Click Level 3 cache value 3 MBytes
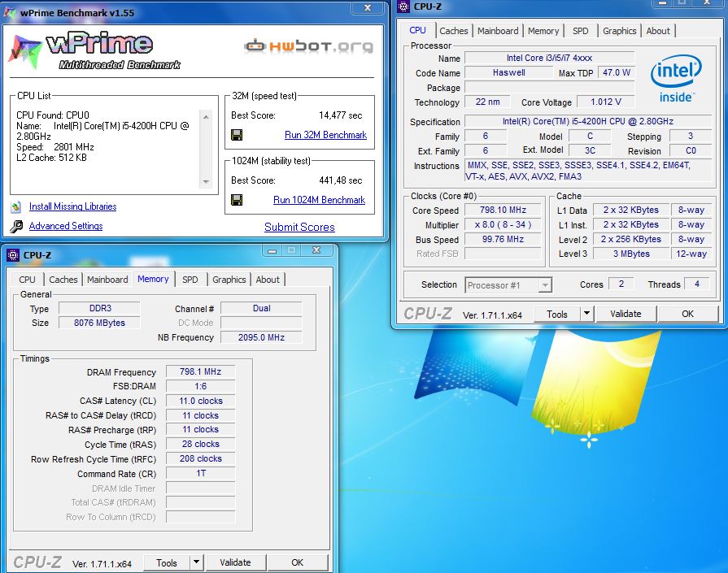 click(631, 254)
